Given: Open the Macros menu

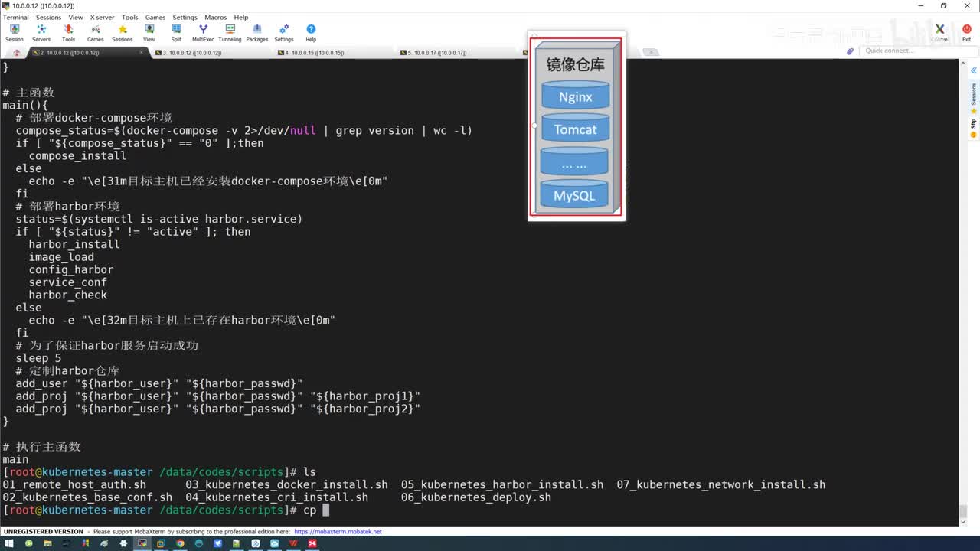Looking at the screenshot, I should (x=215, y=17).
